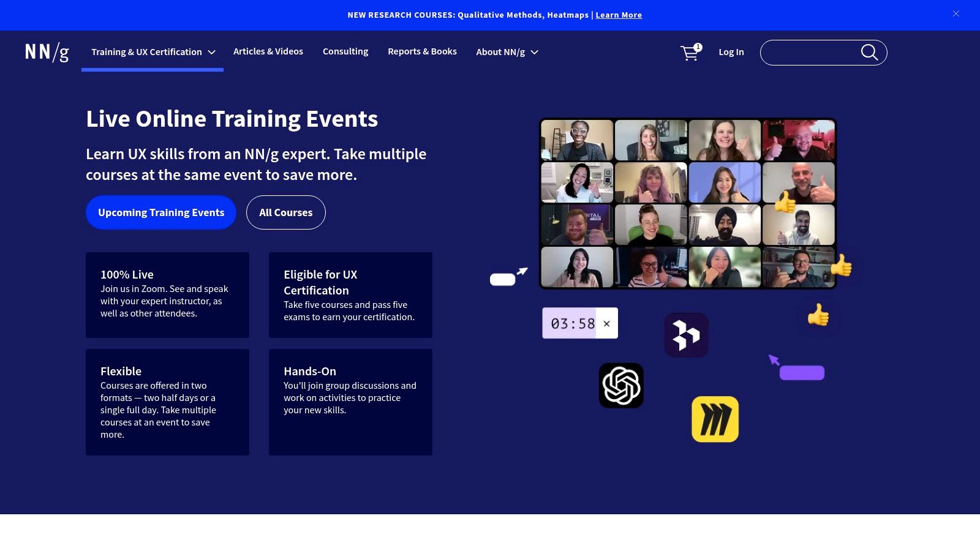Click the '100% Live' card heading

(127, 274)
